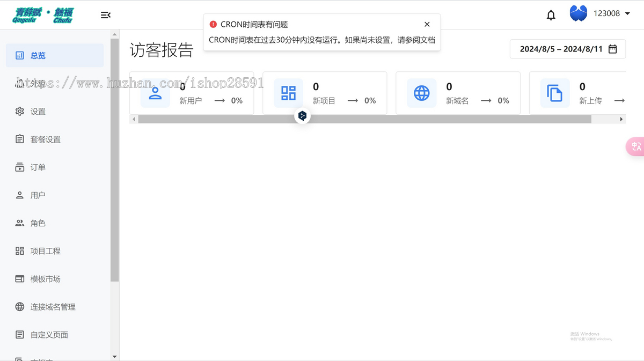Click the 项目工程 dashboard icon in the sidebar
Screen dimensions: 644x361
click(20, 251)
